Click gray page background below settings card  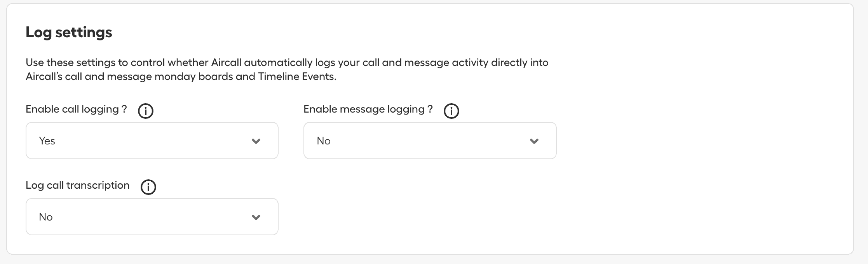point(427,260)
